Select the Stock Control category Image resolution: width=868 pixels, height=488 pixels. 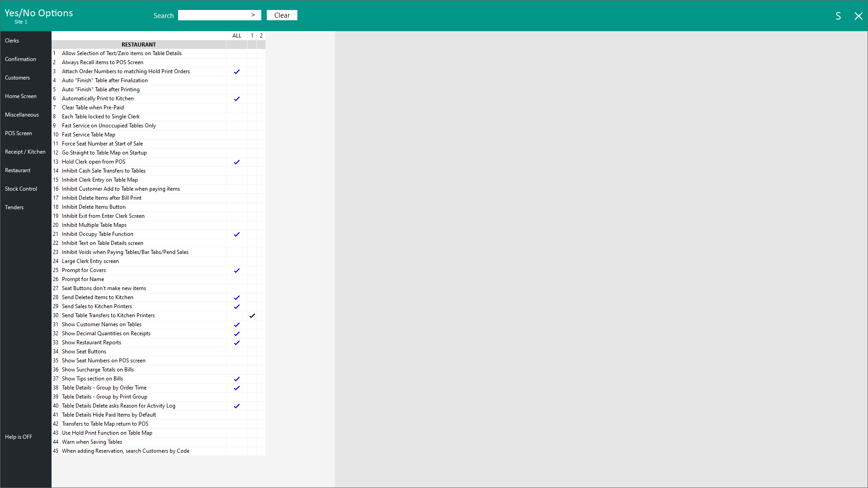pyautogui.click(x=21, y=189)
